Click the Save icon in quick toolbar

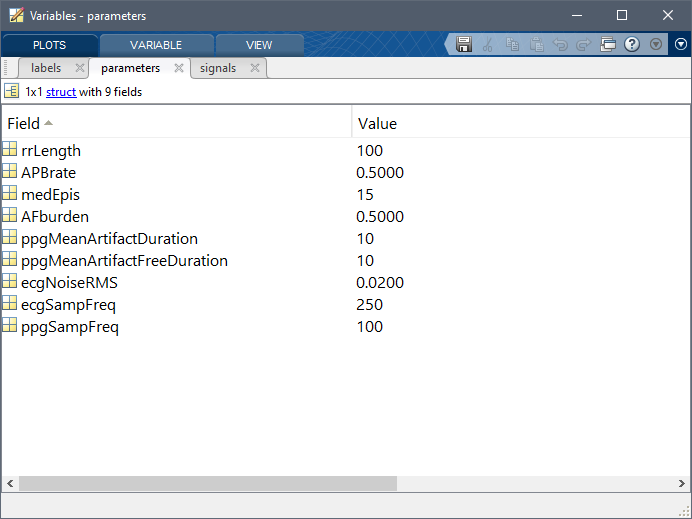pyautogui.click(x=464, y=44)
